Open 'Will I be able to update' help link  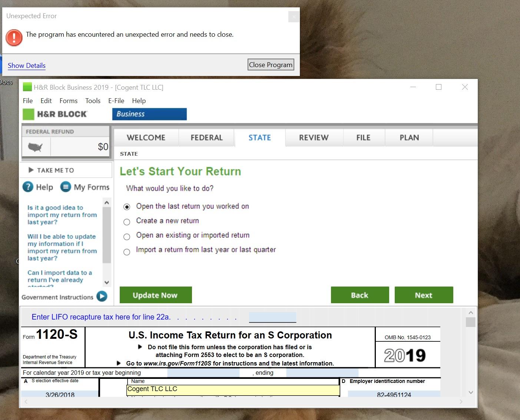(x=62, y=247)
